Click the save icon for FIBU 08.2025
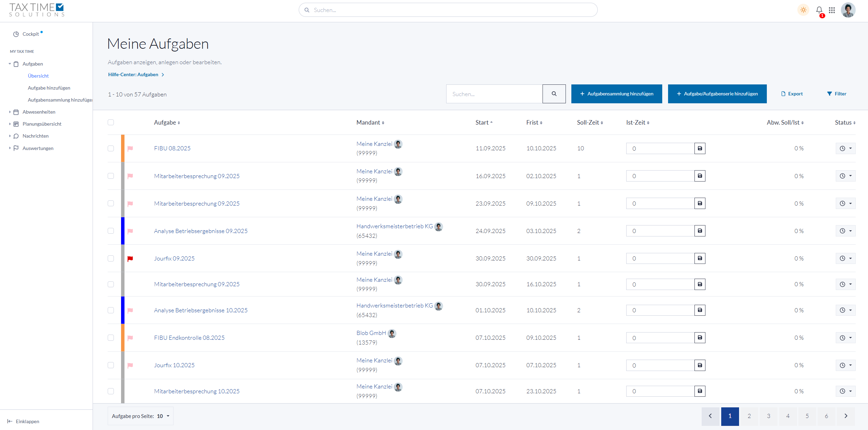 pyautogui.click(x=700, y=149)
